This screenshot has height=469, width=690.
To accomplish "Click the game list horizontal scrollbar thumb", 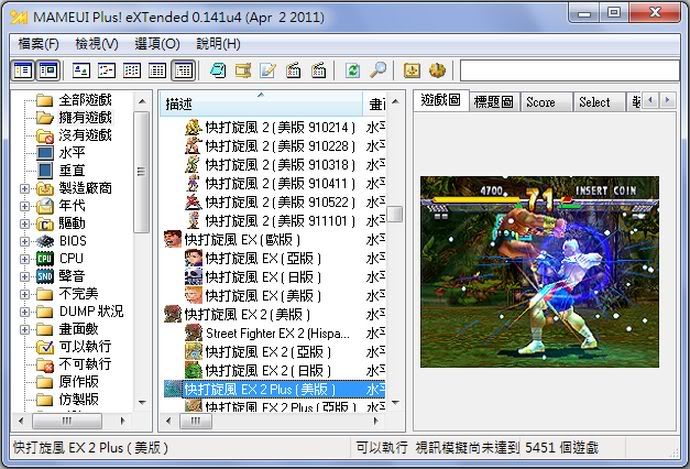I will tap(196, 421).
